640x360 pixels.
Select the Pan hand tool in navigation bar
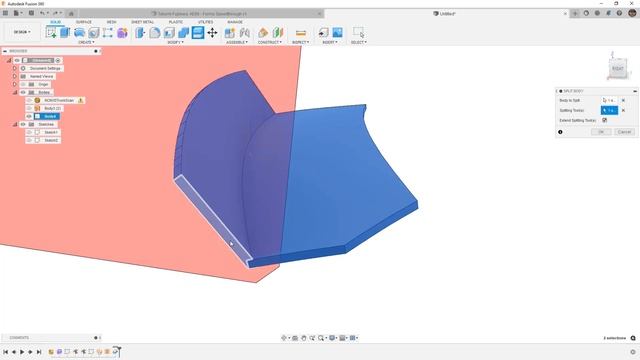[304, 338]
